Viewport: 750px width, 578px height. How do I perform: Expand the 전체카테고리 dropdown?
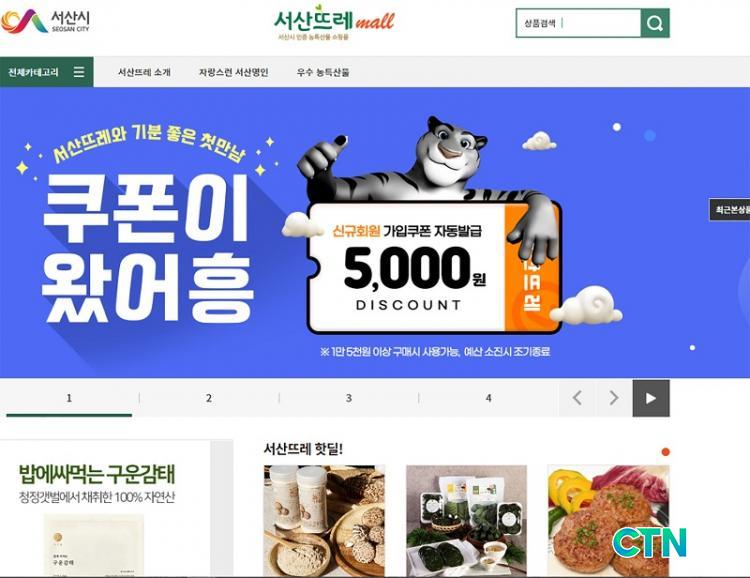pos(46,72)
